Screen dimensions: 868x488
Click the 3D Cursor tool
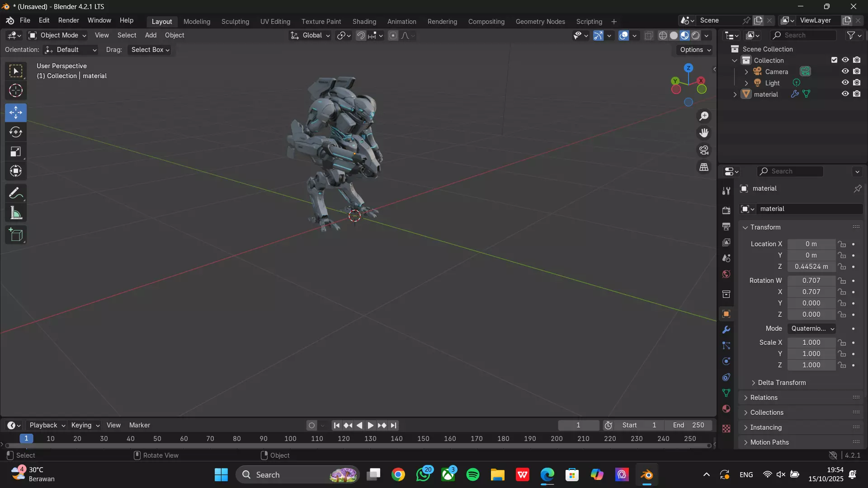(x=16, y=91)
